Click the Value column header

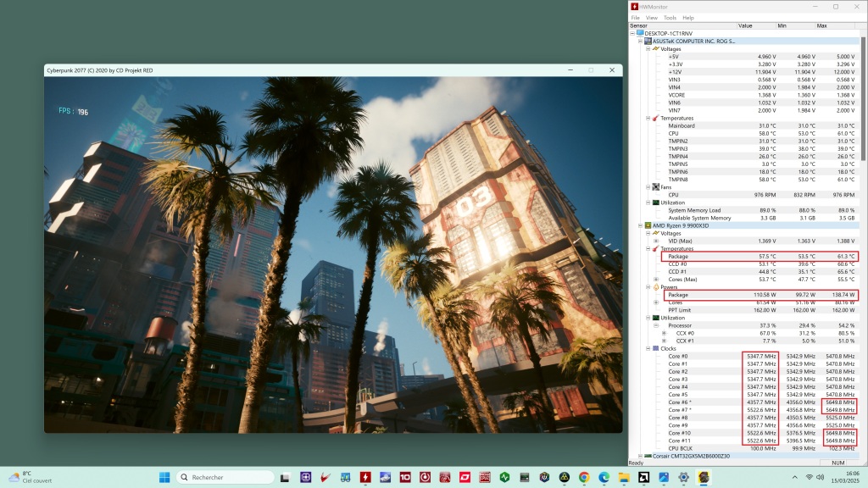point(756,25)
